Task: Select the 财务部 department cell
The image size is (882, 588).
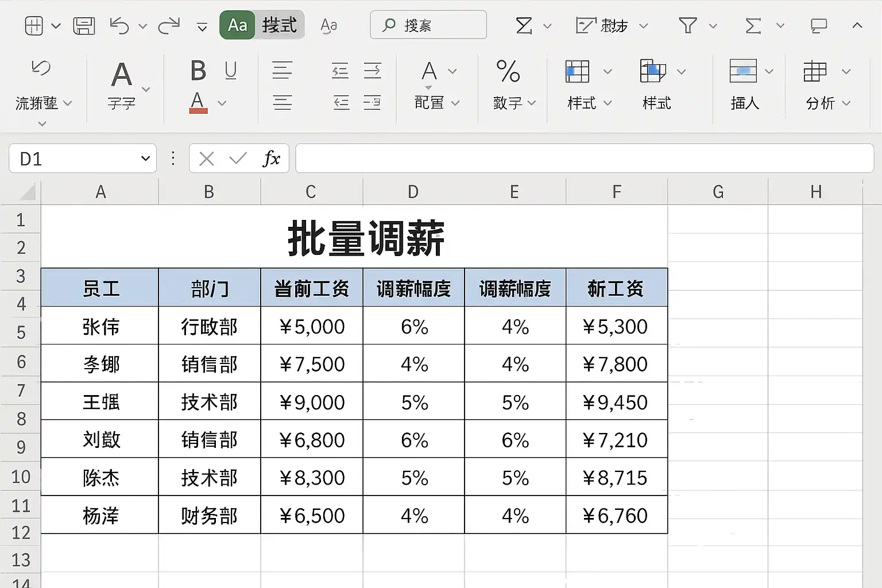Action: tap(210, 516)
